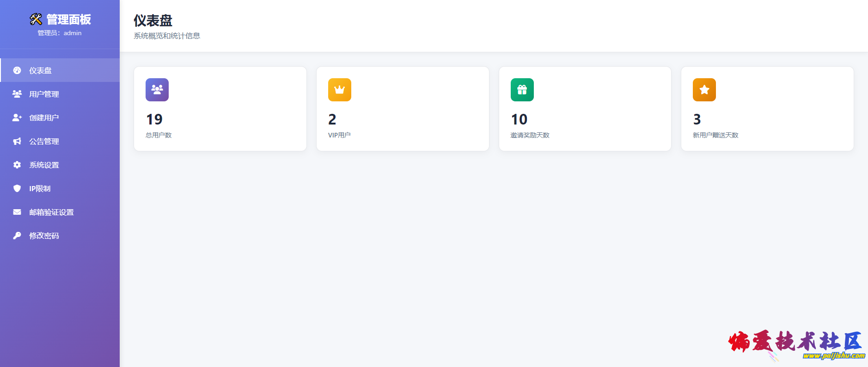Click the 佩爱技术社区 watermark logo
Screen dimensions: 868x367
coord(796,345)
